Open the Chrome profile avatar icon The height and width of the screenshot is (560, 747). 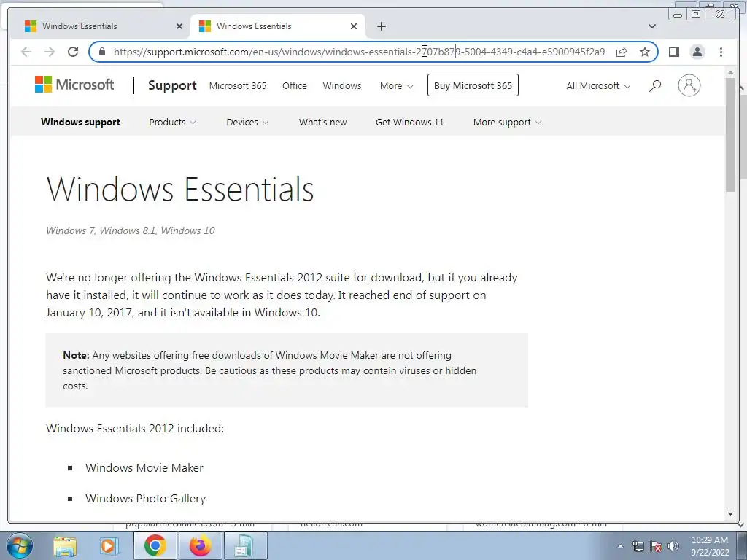point(697,52)
